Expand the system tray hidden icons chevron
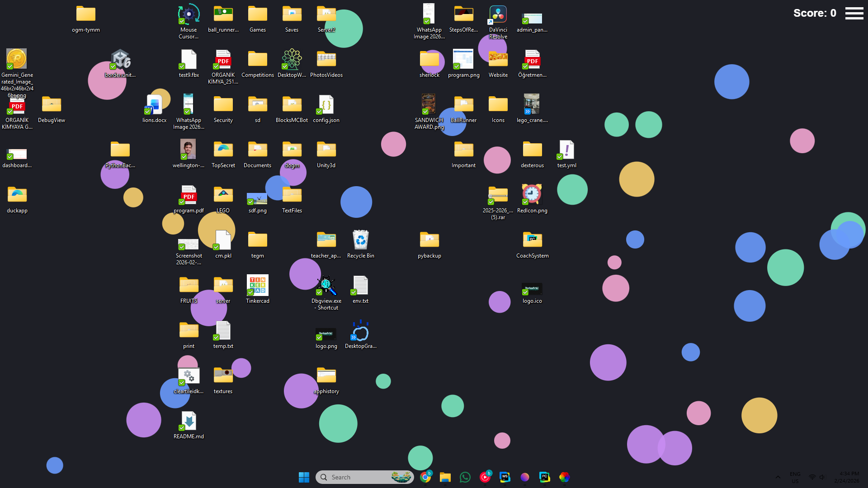The width and height of the screenshot is (868, 488). [778, 477]
